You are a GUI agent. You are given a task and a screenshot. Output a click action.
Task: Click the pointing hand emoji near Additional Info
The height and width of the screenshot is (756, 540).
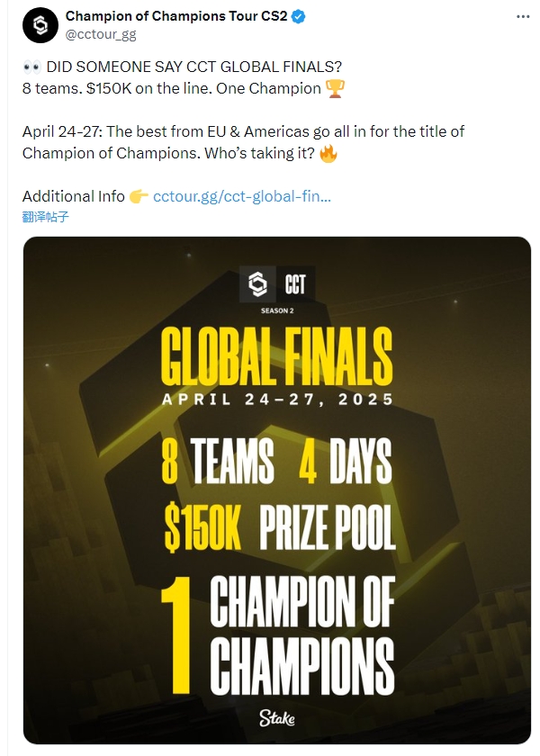(139, 196)
